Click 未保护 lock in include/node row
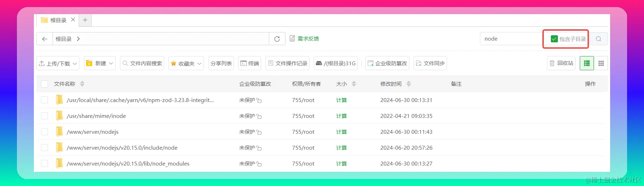This screenshot has height=186, width=644. tap(250, 148)
